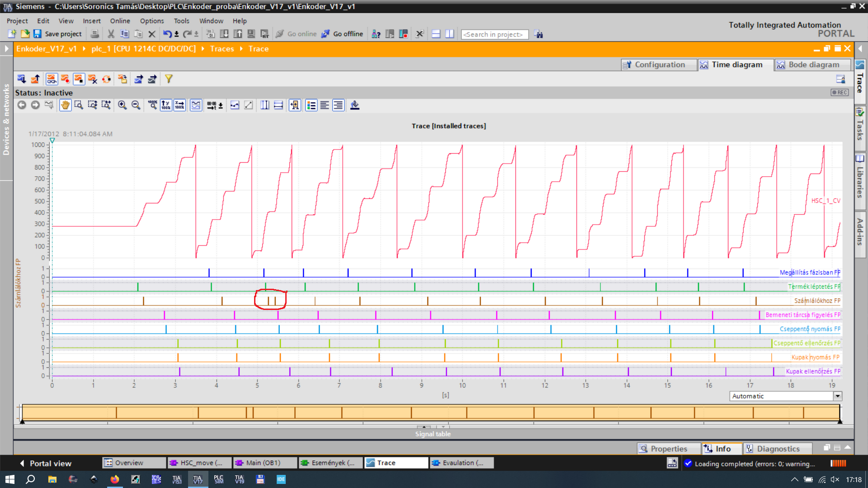Open the Online menu

(120, 21)
